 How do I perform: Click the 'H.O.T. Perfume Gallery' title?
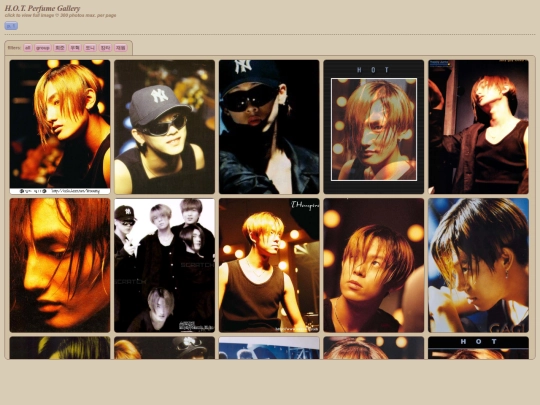[42, 8]
